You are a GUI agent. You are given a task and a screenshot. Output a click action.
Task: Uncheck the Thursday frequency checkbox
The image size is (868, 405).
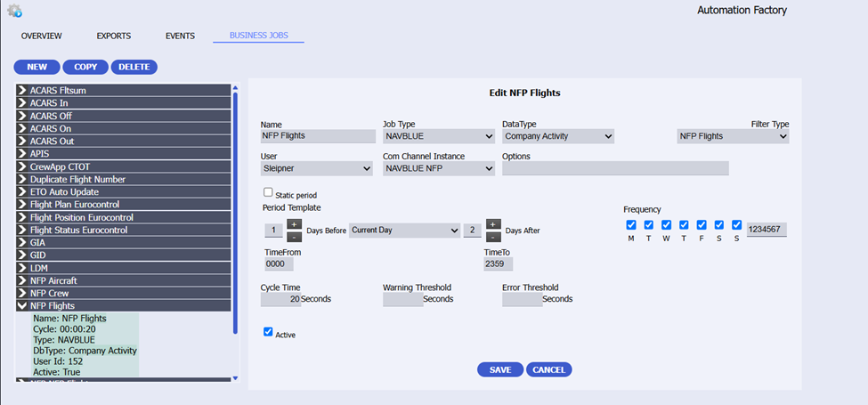685,224
